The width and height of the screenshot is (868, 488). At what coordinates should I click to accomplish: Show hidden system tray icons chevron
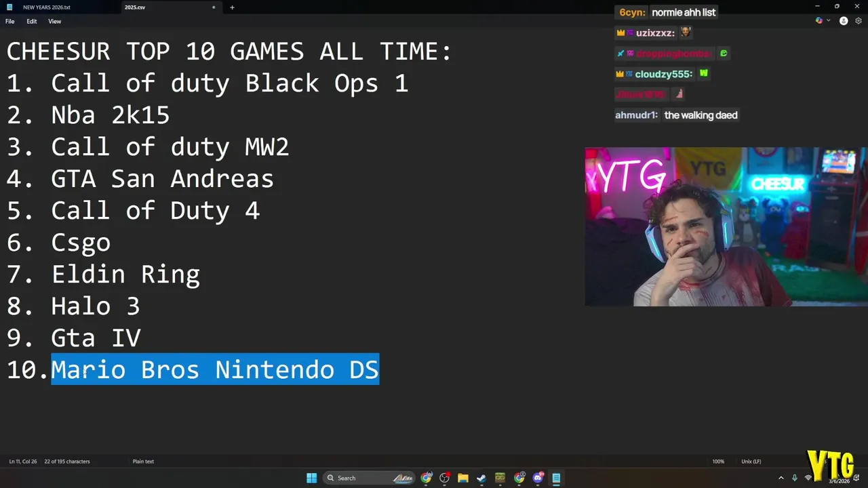pos(781,478)
